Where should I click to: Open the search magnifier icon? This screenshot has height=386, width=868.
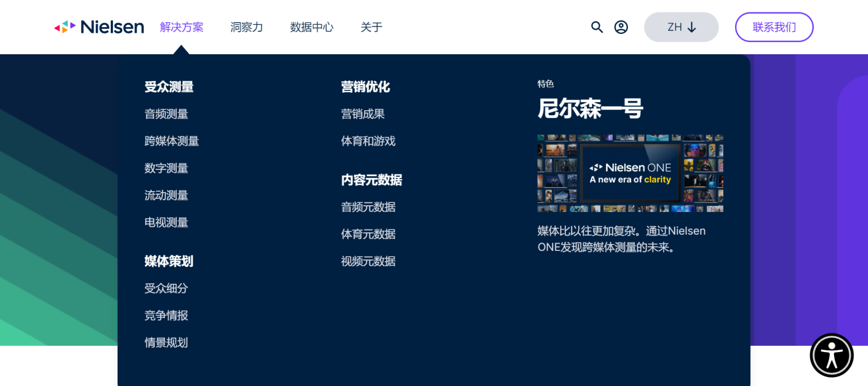(x=597, y=27)
